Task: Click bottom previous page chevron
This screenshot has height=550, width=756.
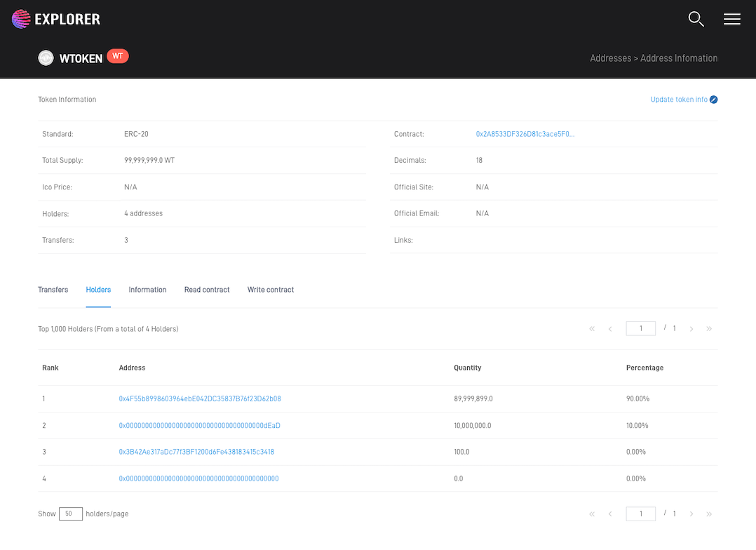Action: [610, 514]
